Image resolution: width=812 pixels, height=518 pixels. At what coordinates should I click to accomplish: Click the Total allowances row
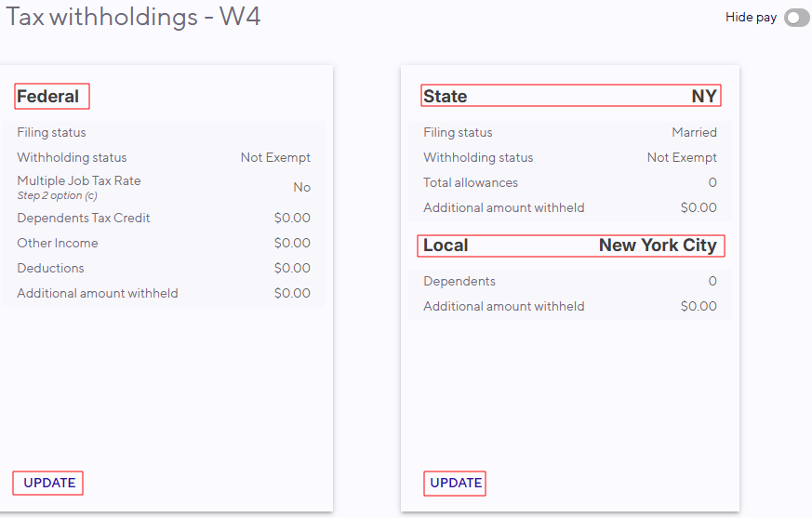coord(570,182)
